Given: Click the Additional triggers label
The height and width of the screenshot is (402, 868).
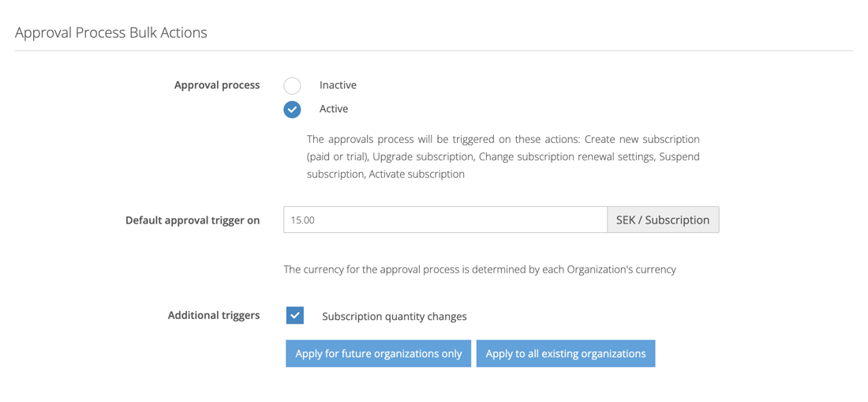Looking at the screenshot, I should coord(214,315).
